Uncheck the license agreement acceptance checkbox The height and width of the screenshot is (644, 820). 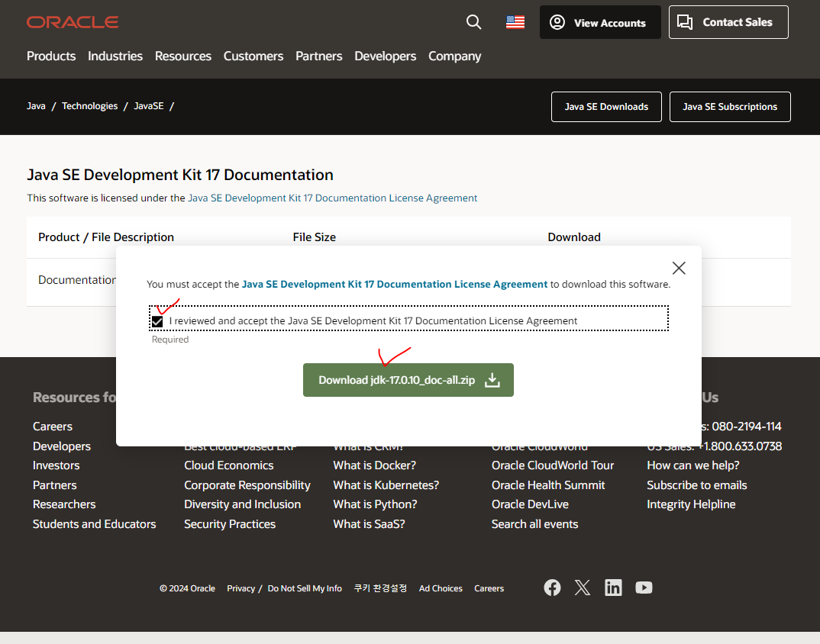click(157, 321)
